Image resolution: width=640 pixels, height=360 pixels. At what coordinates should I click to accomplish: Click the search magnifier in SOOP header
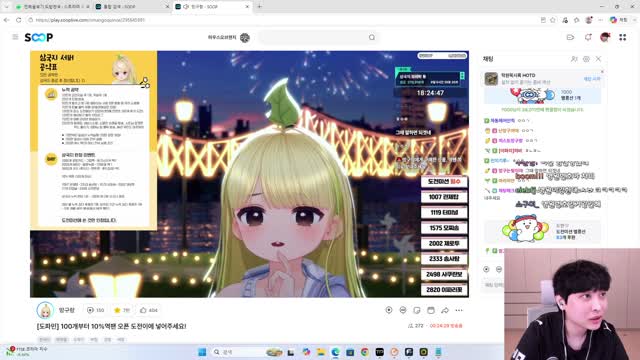point(372,38)
